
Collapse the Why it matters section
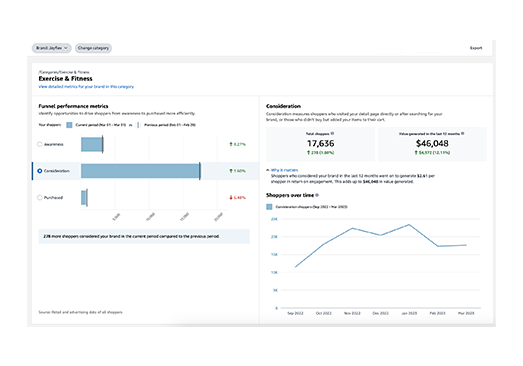click(x=282, y=170)
